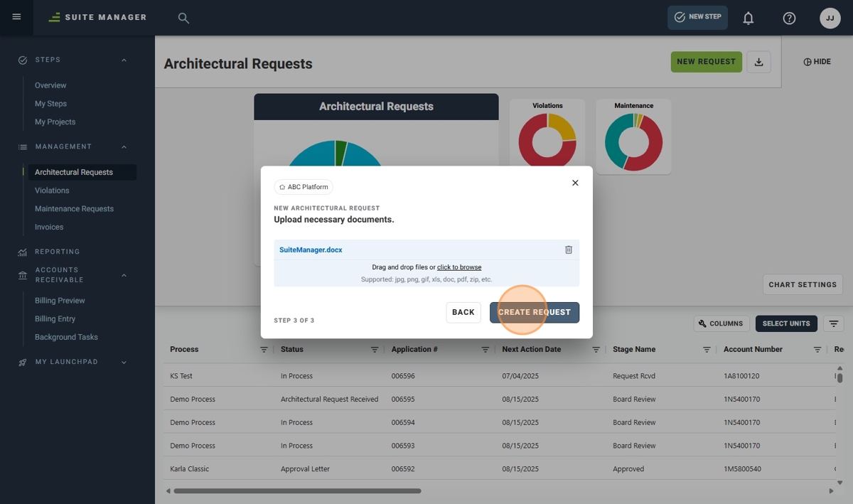
Task: Open Chart Settings
Action: click(x=803, y=285)
